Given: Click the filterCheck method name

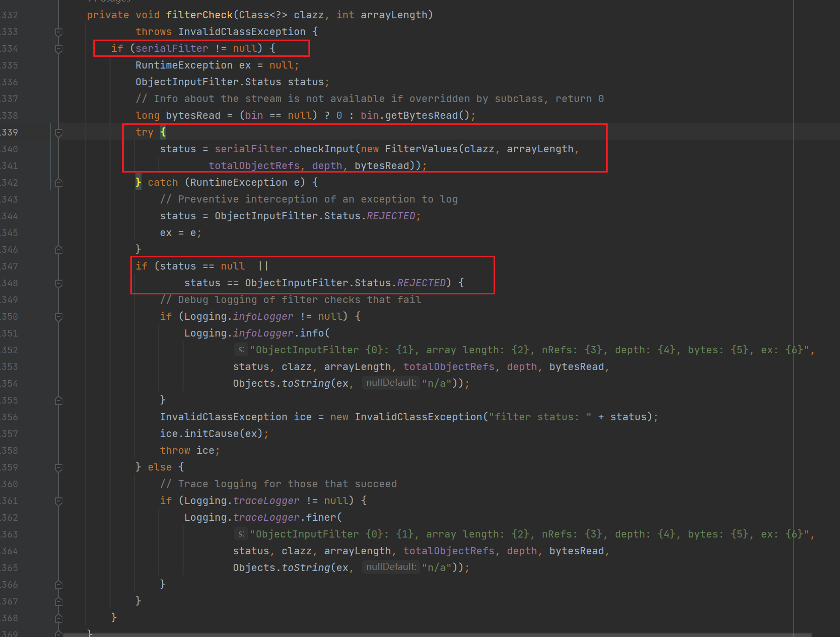Looking at the screenshot, I should tap(199, 15).
